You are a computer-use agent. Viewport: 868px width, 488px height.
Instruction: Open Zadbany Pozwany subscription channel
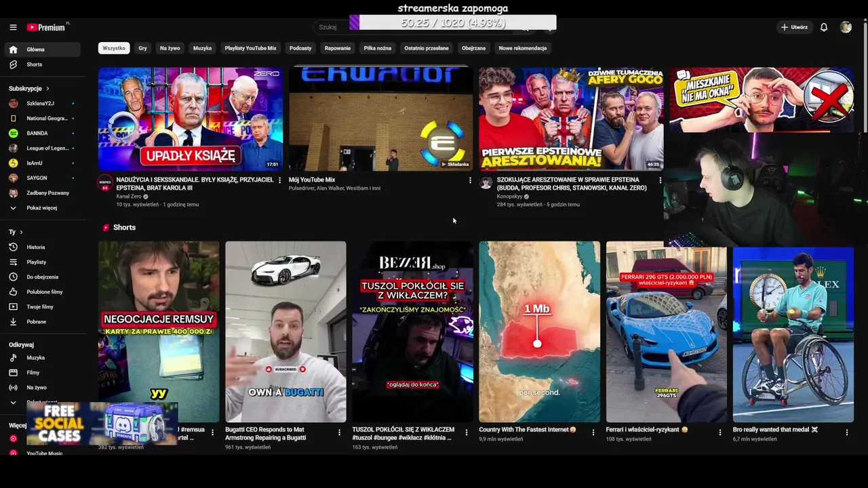42,193
